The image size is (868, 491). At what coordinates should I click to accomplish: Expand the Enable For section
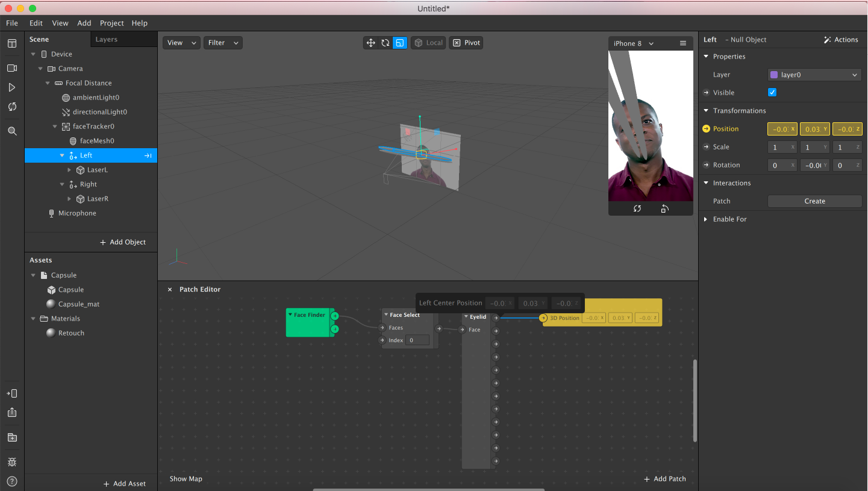pos(706,219)
